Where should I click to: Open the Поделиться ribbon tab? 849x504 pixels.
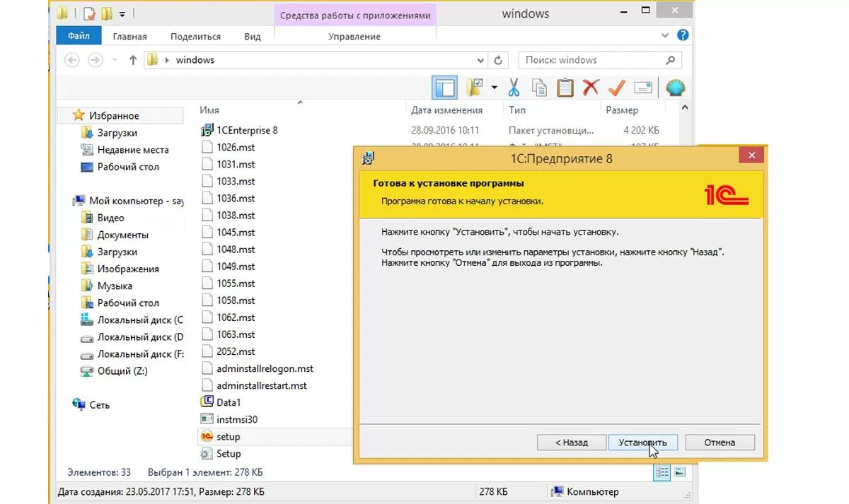[195, 36]
